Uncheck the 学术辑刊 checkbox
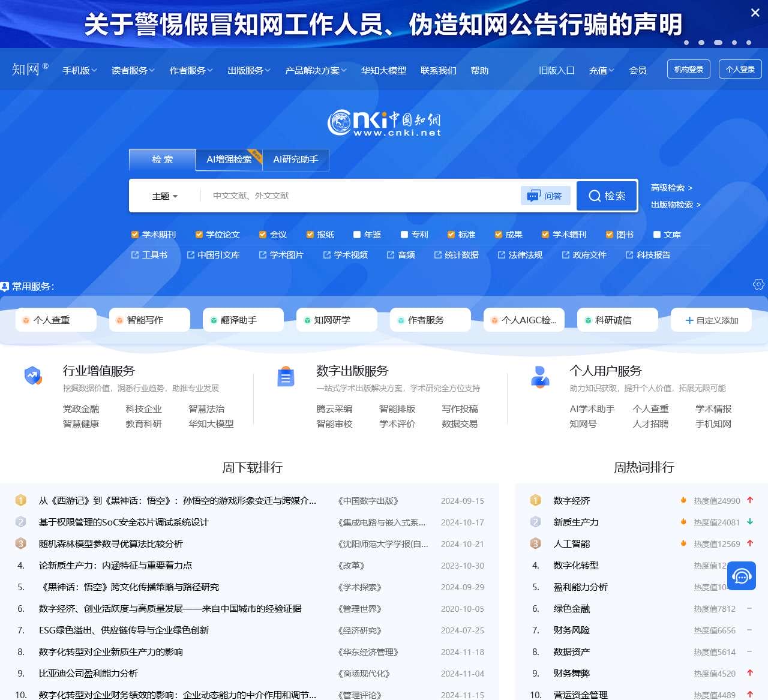 545,235
